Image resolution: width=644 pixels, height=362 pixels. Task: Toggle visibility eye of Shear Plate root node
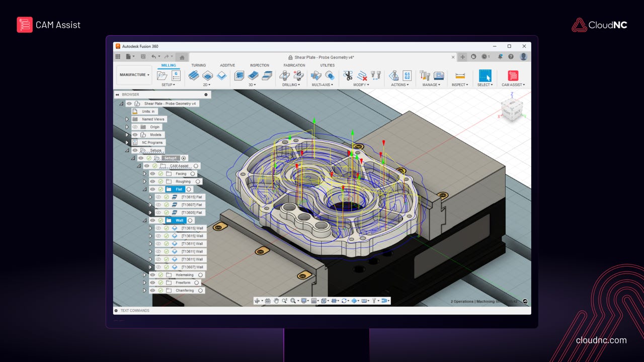[129, 104]
